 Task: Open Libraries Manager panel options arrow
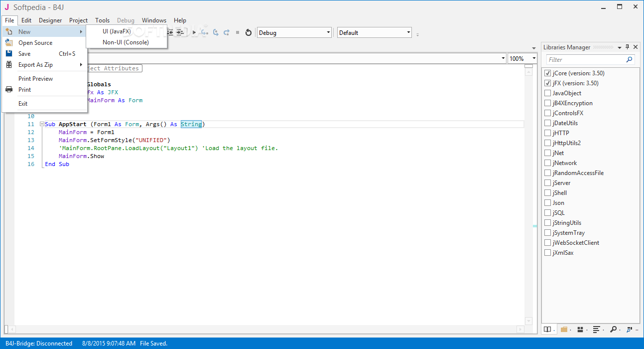tap(620, 47)
